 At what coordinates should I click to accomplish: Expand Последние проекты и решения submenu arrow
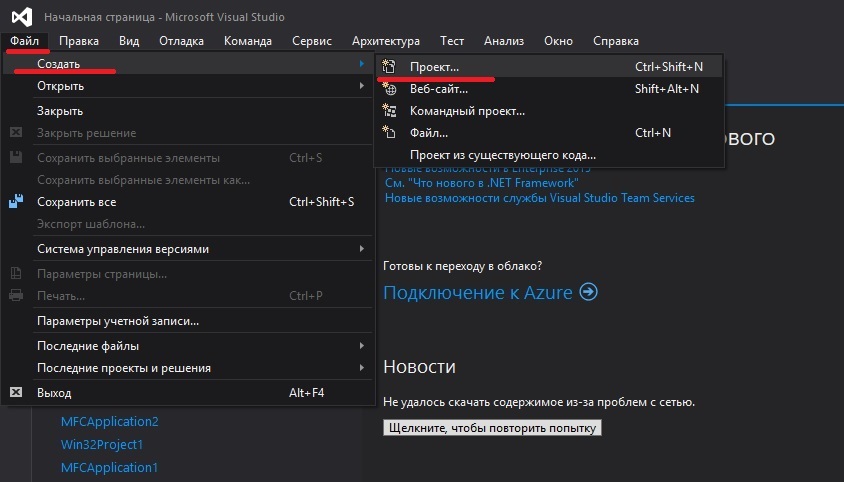point(362,367)
